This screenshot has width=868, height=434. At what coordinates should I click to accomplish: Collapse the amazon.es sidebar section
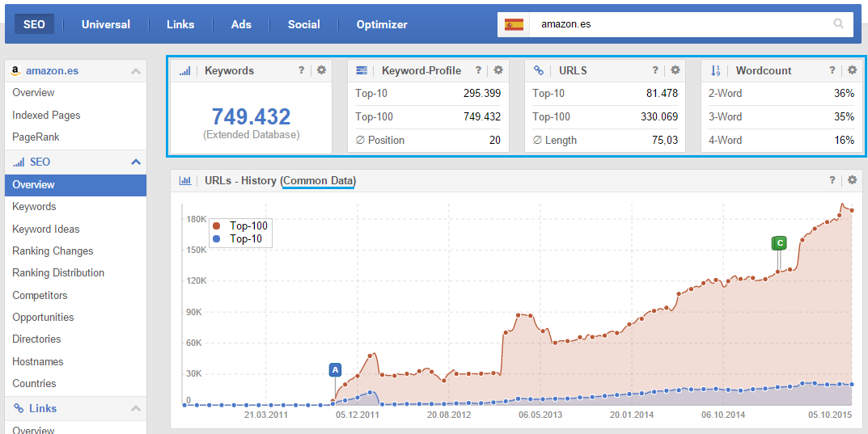(x=135, y=71)
